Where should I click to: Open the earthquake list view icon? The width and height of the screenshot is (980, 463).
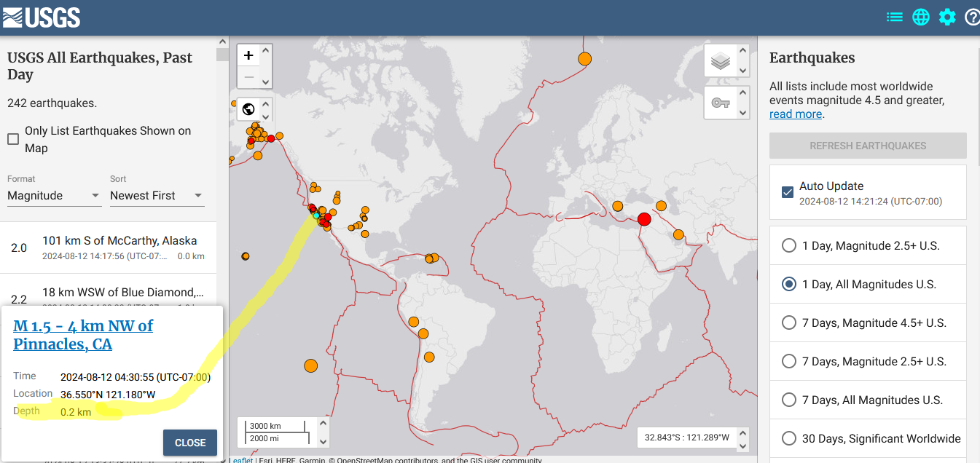895,17
